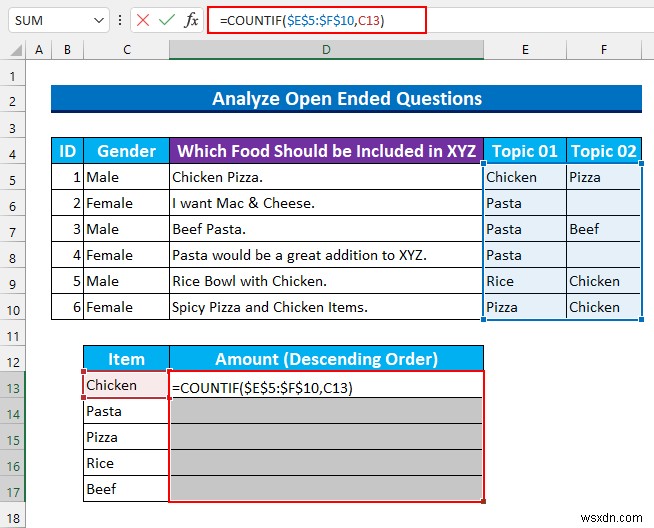654x528 pixels.
Task: Click the ID header cell
Action: click(68, 151)
